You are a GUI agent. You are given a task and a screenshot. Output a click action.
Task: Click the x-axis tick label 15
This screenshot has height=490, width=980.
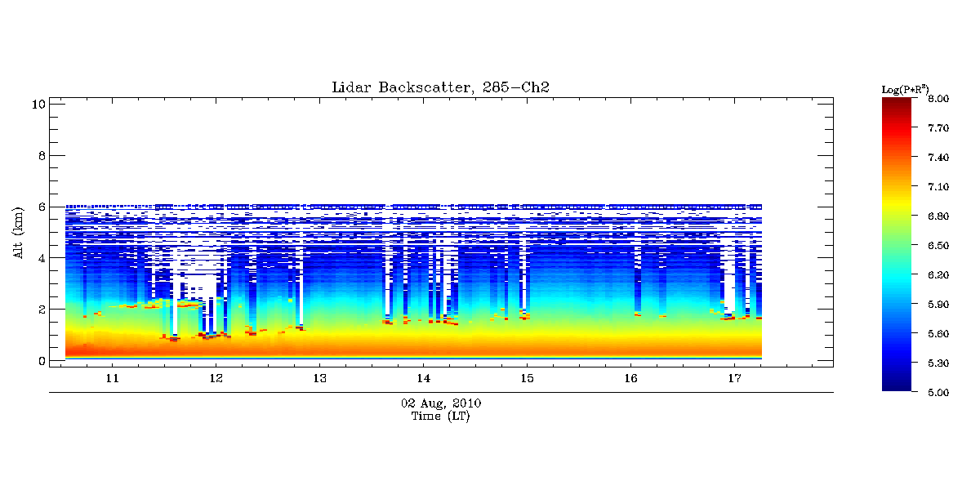click(527, 379)
